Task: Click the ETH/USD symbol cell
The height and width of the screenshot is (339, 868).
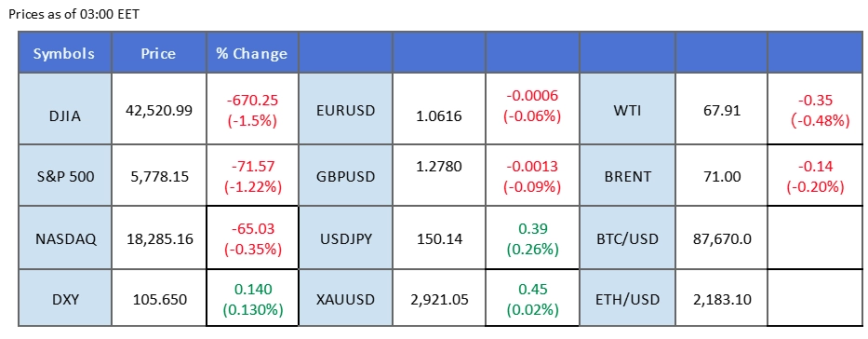Action: point(627,299)
